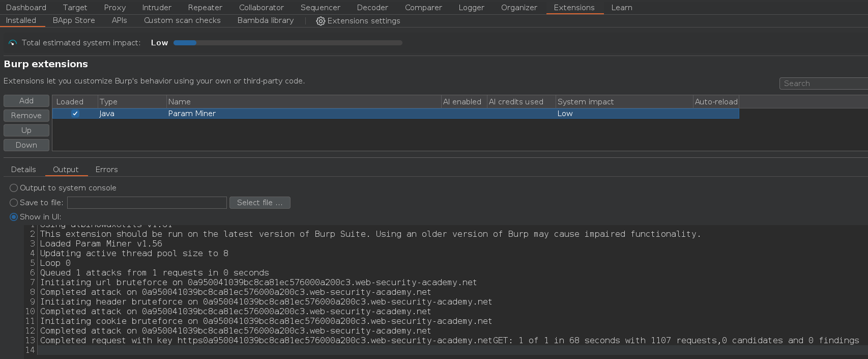Click the Save to file path field

(x=147, y=203)
